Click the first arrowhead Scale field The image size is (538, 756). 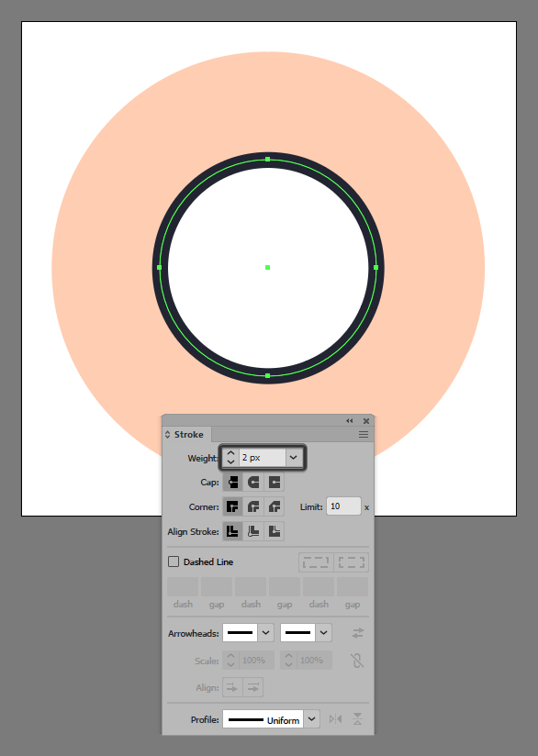(x=257, y=661)
